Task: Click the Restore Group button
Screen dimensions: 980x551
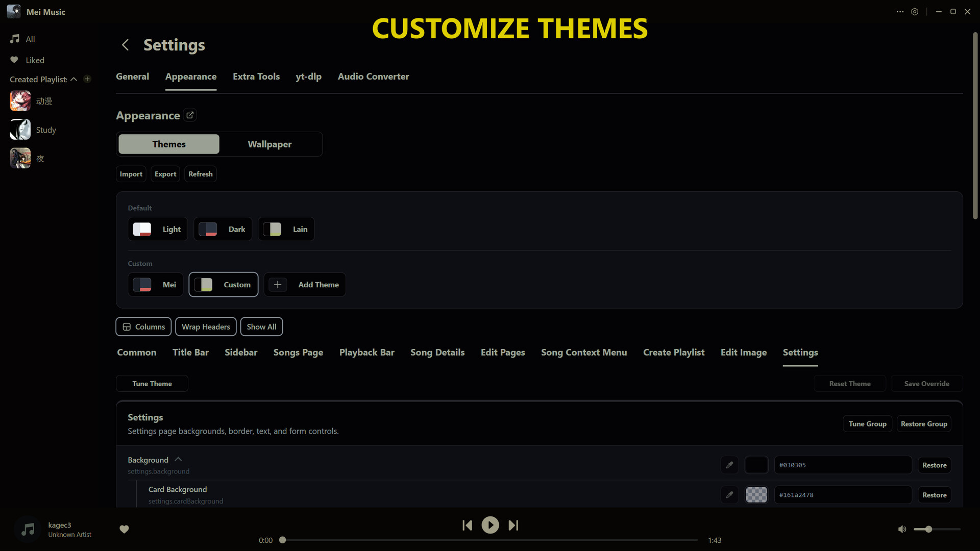Action: [x=924, y=424]
